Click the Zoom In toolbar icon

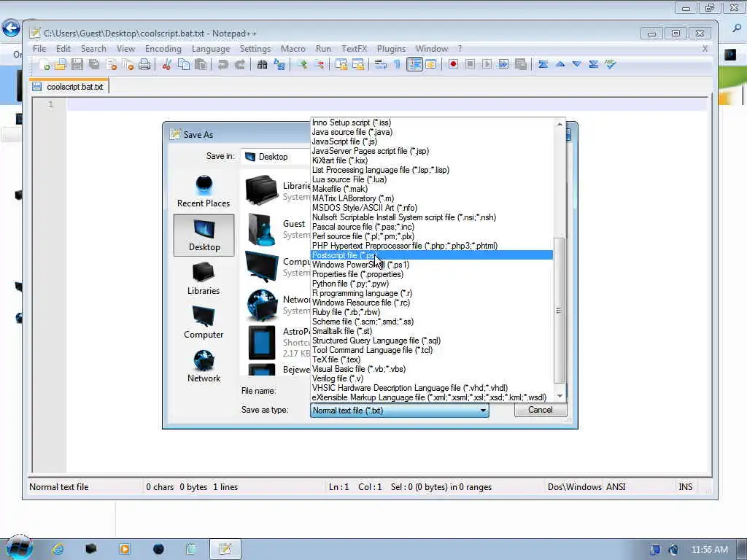(x=302, y=64)
